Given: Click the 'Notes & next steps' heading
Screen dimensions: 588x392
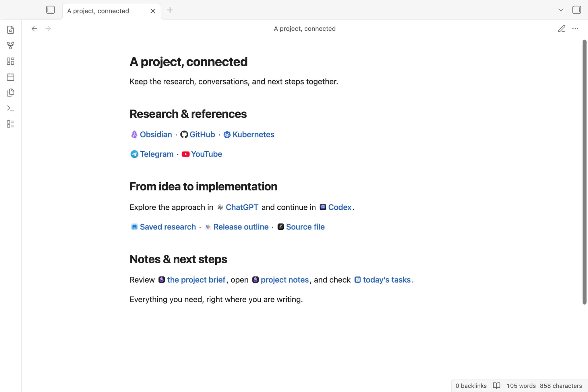Looking at the screenshot, I should (x=178, y=259).
